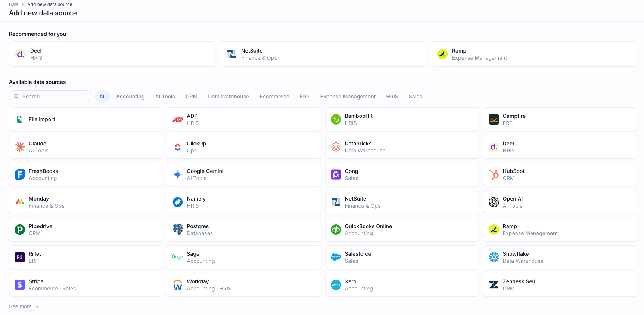Click the 'Accounting · HRIS' label under Workday

209,289
